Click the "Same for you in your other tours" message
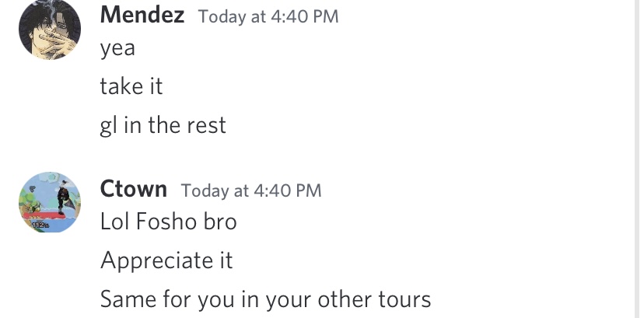Viewport: 644px width, 318px height. (x=265, y=299)
